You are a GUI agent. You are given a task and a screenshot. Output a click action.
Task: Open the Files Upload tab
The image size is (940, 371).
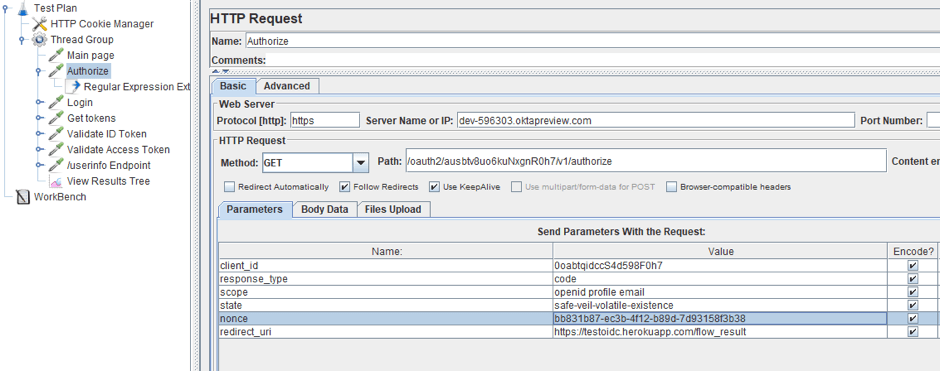click(393, 209)
